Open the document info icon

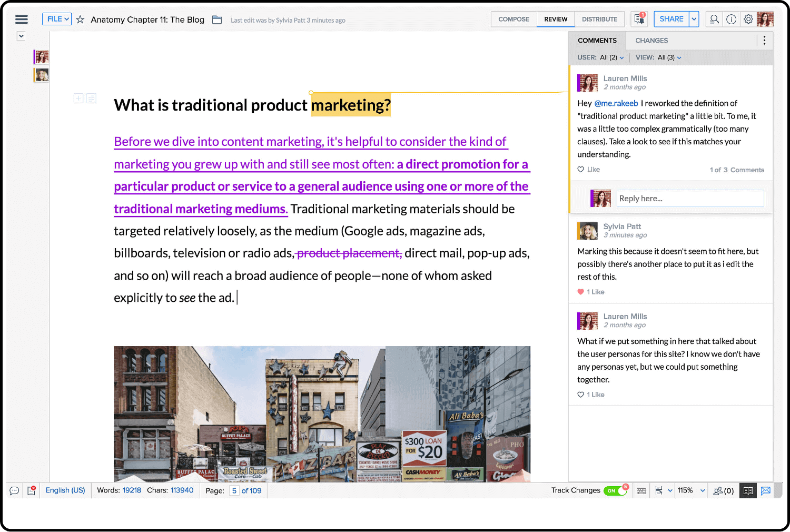pos(732,19)
